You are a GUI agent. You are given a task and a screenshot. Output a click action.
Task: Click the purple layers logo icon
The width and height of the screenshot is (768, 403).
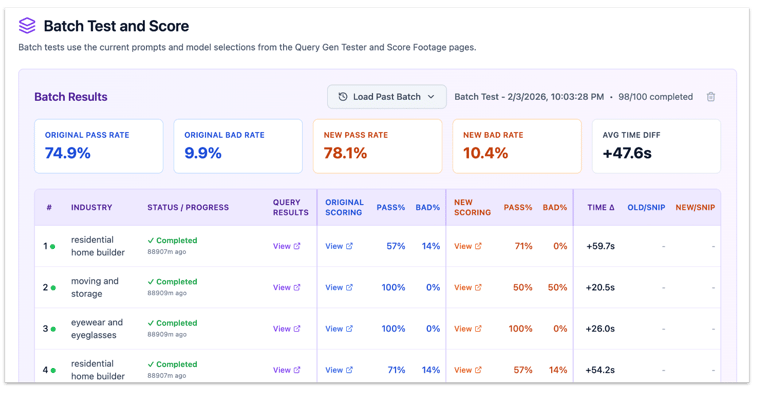tap(27, 26)
